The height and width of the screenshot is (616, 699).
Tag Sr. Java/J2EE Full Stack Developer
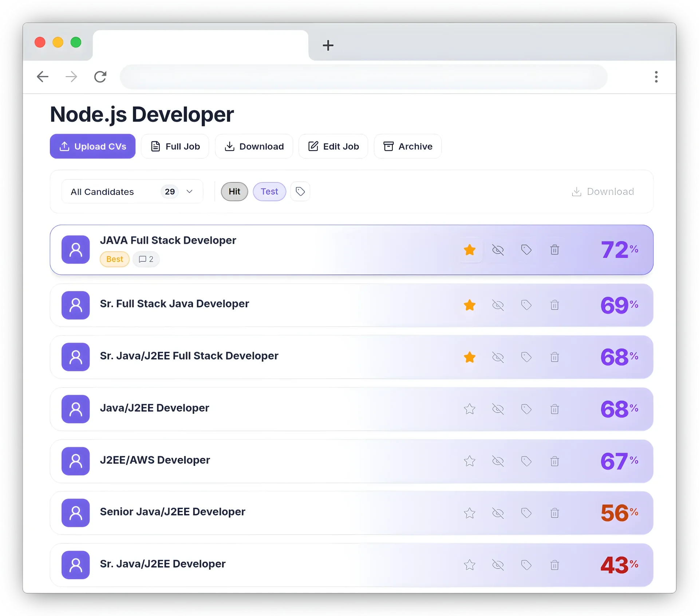point(526,357)
